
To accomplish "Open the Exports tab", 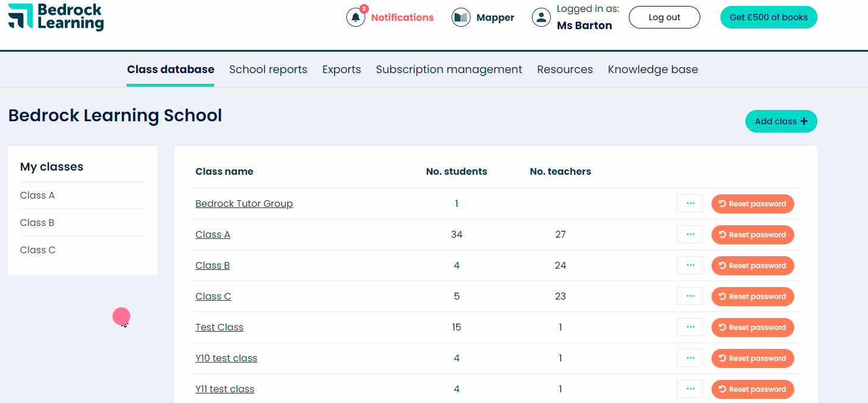I will [341, 70].
